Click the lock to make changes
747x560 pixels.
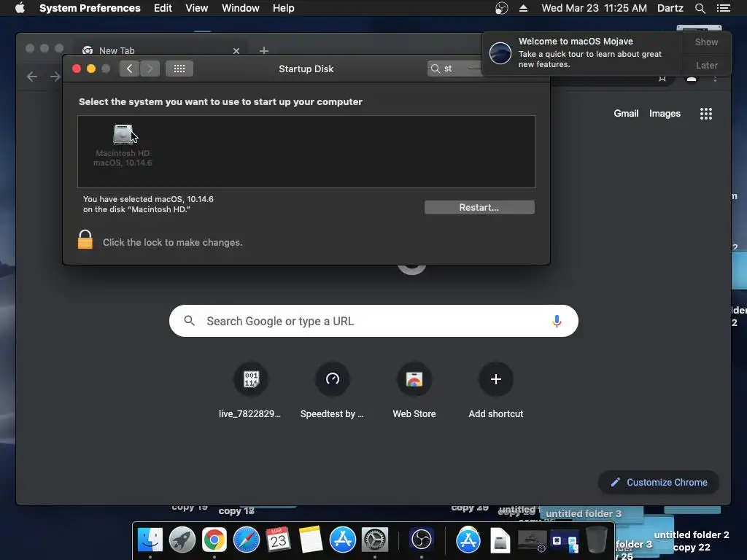pos(85,239)
